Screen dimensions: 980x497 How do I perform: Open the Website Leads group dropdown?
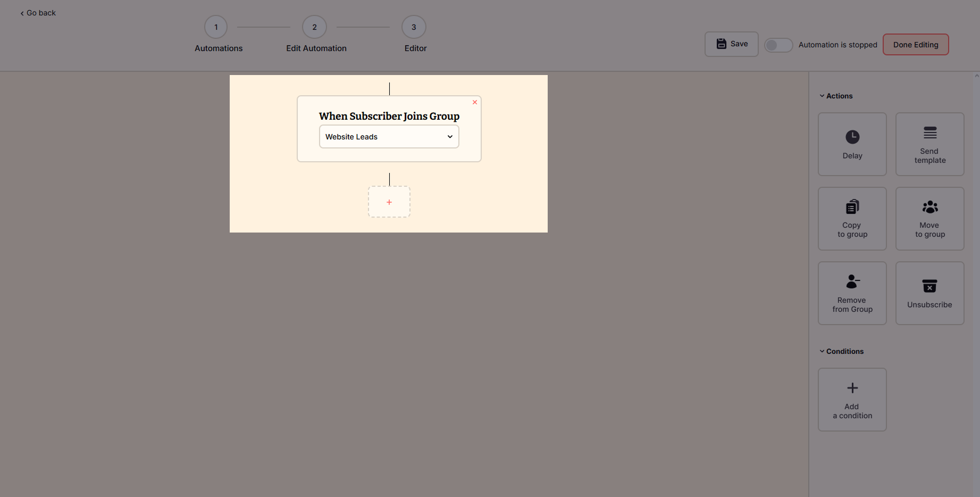coord(389,137)
